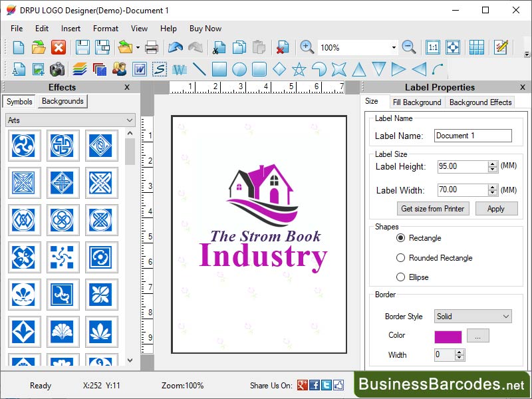Viewport: 532px width, 399px height.
Task: Pick the Ellipse shape tool
Action: click(239, 69)
